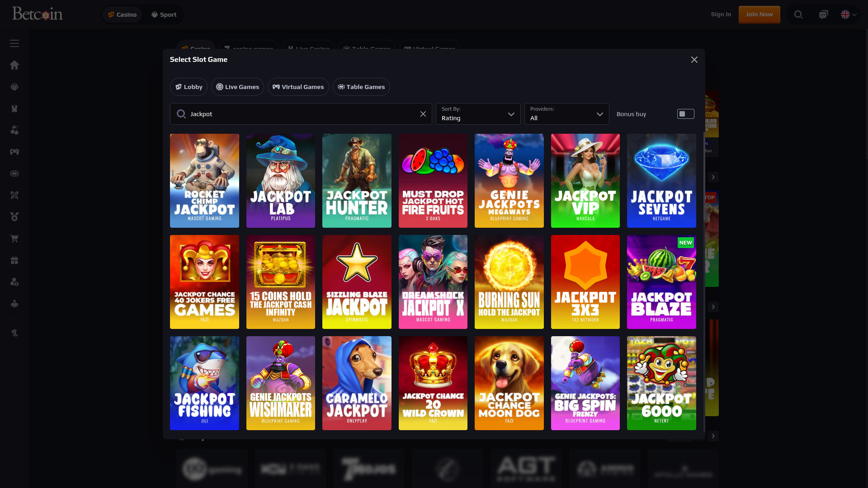The width and height of the screenshot is (868, 488).
Task: Open promotions via the gift box icon
Action: point(14,260)
